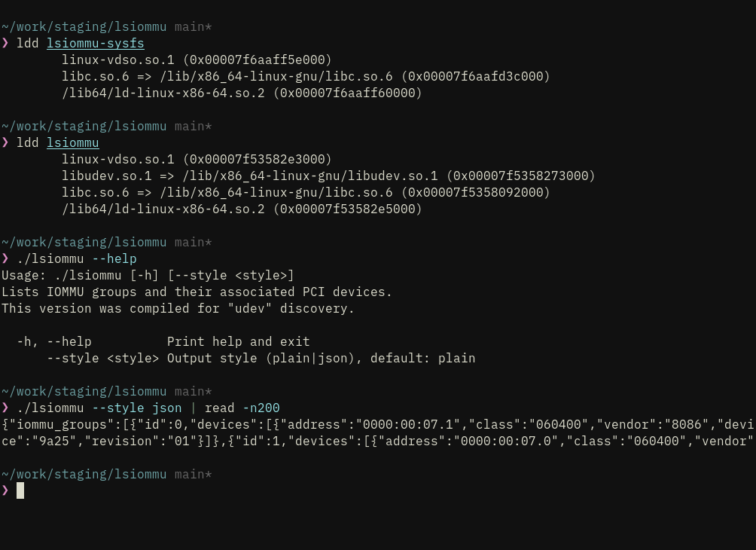Viewport: 756px width, 550px height.
Task: Click the Usage: ./lsiommu line
Action: pyautogui.click(x=148, y=276)
